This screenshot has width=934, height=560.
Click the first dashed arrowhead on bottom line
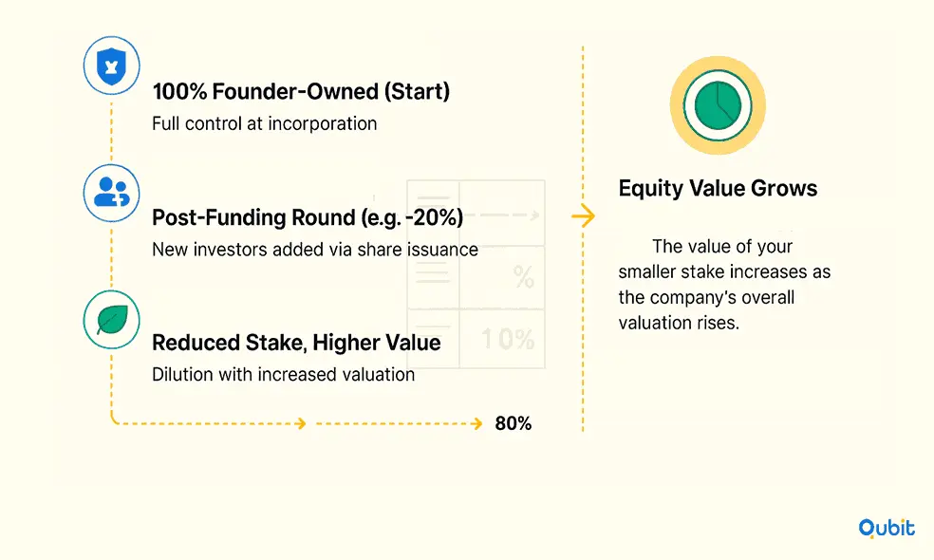coord(302,423)
